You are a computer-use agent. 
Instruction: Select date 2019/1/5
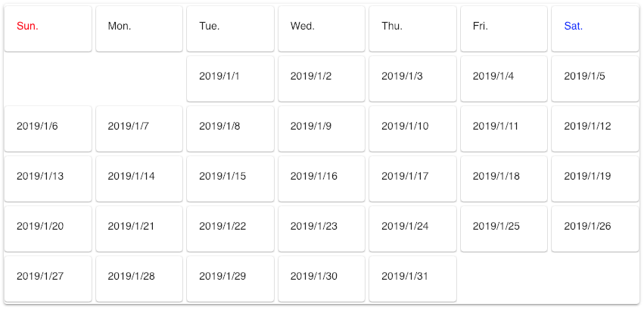(x=595, y=79)
